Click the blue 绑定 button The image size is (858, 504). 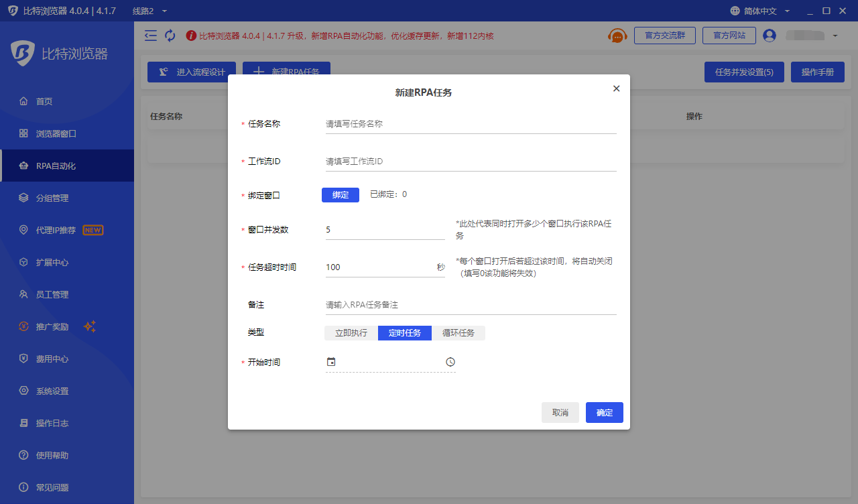point(341,194)
